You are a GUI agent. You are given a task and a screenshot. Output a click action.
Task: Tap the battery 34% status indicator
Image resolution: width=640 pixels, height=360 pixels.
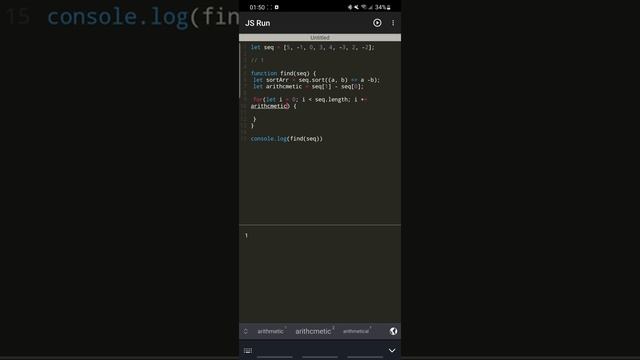(x=383, y=7)
